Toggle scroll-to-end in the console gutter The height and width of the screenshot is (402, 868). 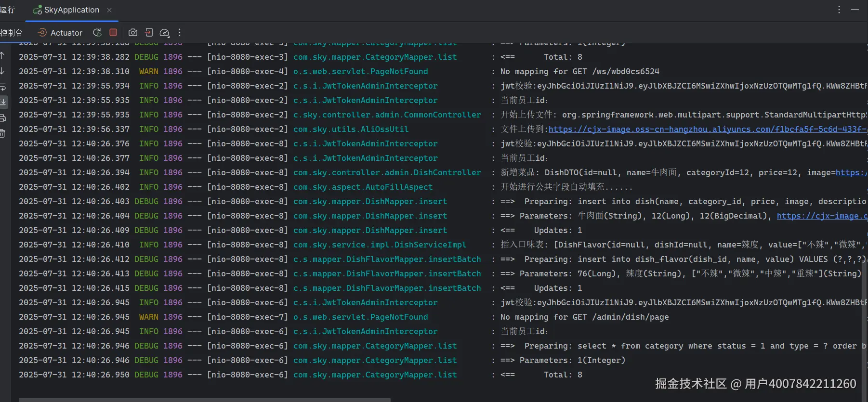pyautogui.click(x=3, y=102)
